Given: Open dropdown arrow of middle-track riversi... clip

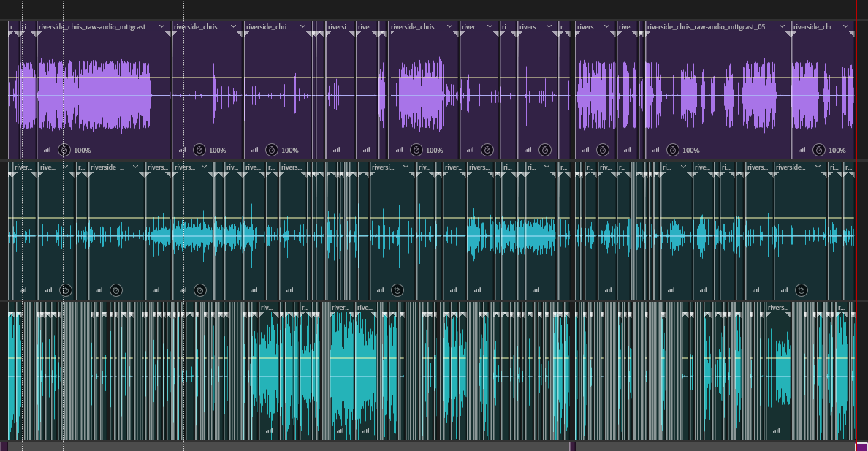Looking at the screenshot, I should [x=406, y=166].
